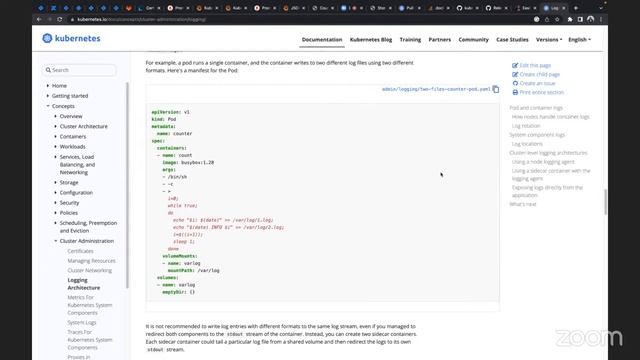640x360 pixels.
Task: Click the pencil icon beside Edit this page
Action: coord(515,65)
